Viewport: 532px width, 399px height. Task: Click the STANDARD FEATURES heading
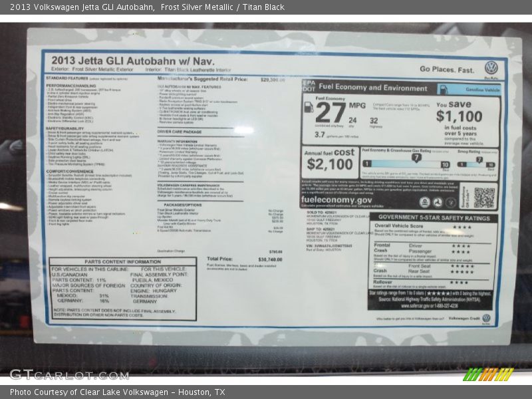coord(67,78)
